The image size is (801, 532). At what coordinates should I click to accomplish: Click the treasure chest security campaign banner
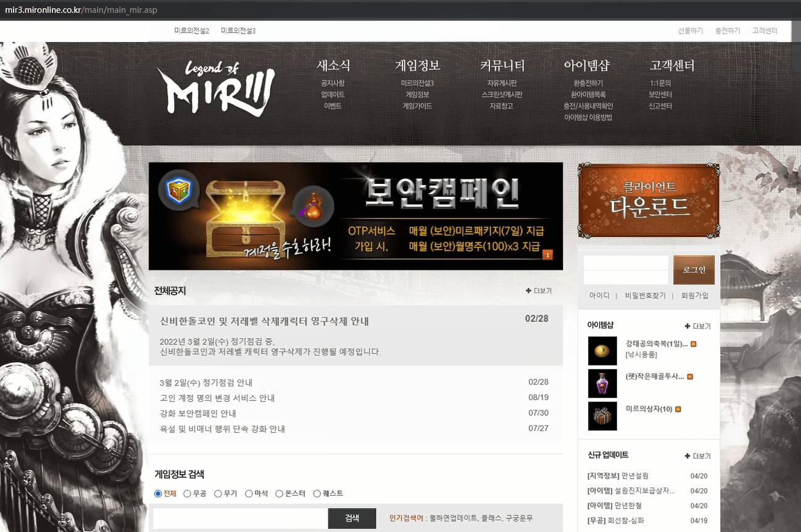point(355,216)
